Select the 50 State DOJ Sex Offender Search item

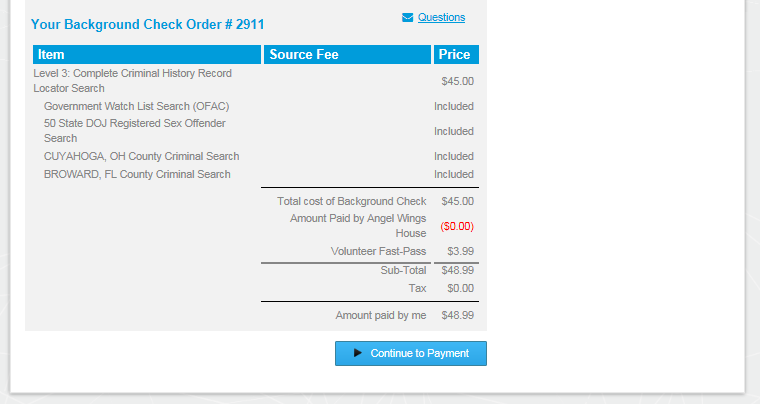coord(135,131)
